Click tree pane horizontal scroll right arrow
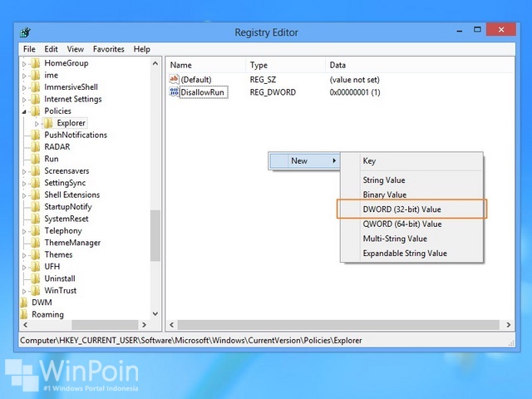Screen dimensions: 532x399 coord(144,325)
